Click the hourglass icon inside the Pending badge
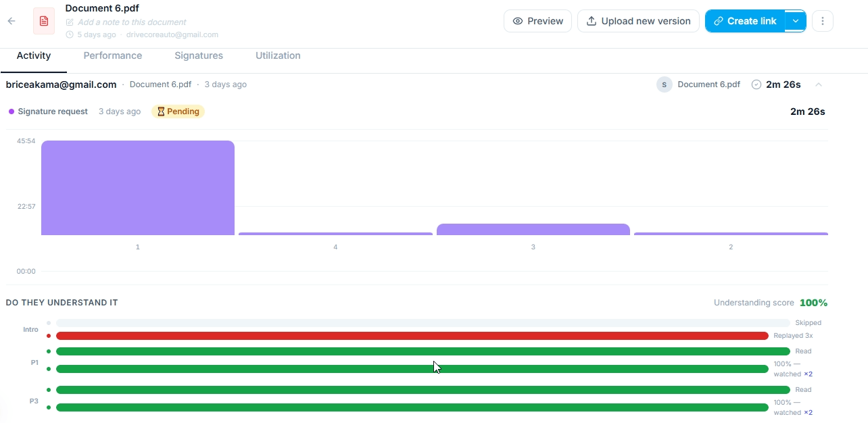Image resolution: width=868 pixels, height=423 pixels. point(160,111)
